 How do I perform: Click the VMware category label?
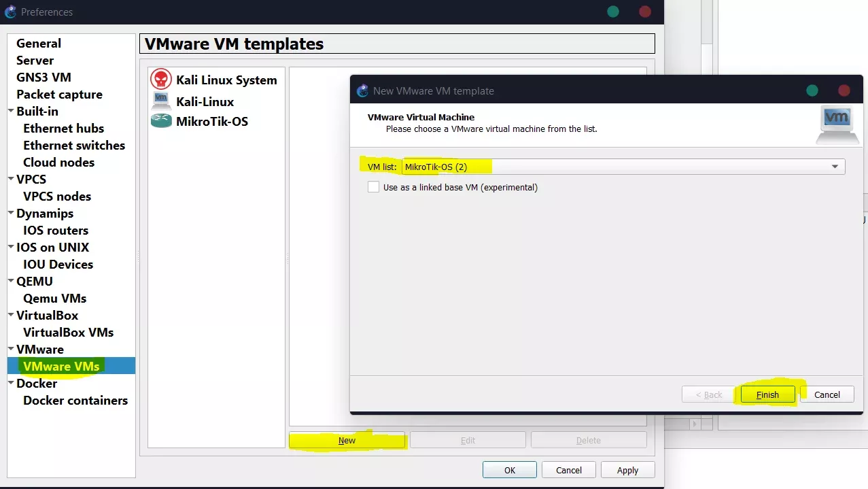[40, 350]
